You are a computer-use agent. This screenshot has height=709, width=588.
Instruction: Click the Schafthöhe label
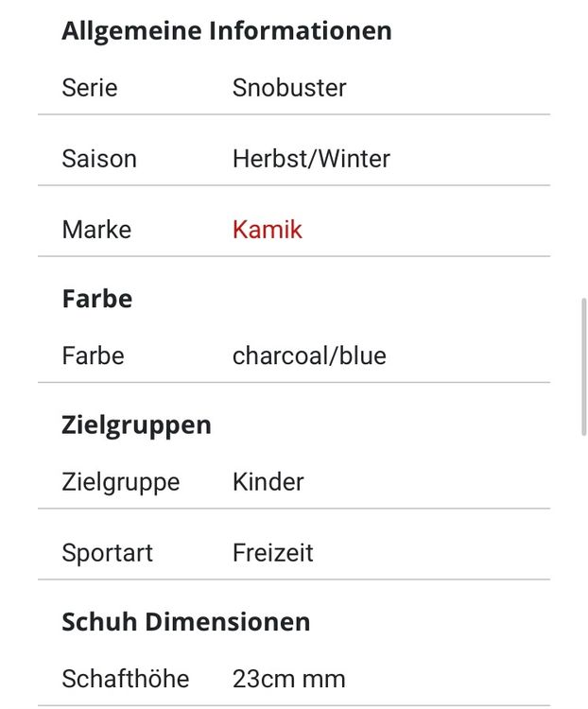126,679
